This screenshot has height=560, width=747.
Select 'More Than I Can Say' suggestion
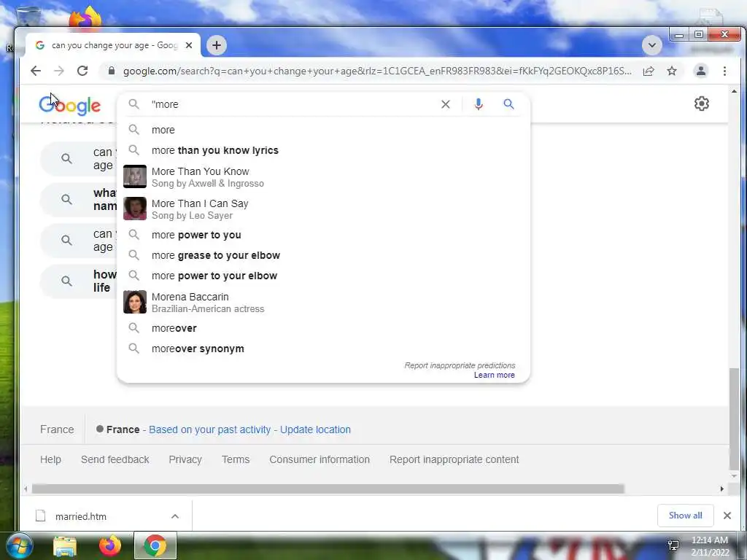coord(323,209)
